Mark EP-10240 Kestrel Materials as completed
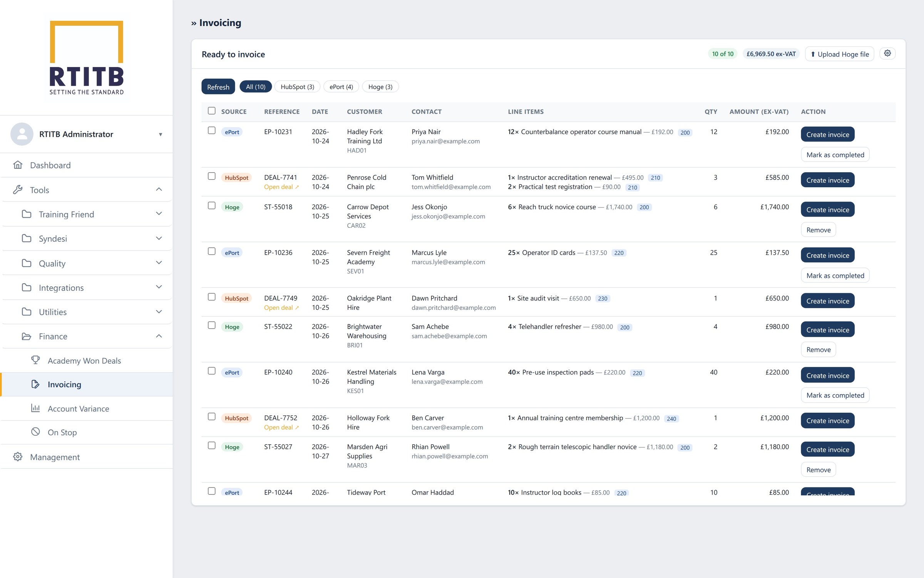The width and height of the screenshot is (924, 578). [835, 395]
